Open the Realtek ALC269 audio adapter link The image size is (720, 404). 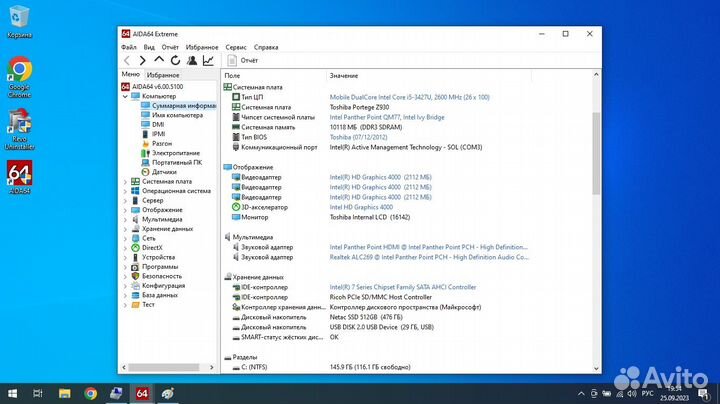pyautogui.click(x=429, y=258)
